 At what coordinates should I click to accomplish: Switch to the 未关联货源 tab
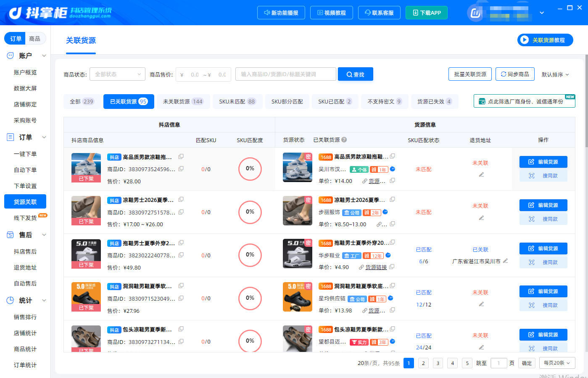click(x=183, y=101)
